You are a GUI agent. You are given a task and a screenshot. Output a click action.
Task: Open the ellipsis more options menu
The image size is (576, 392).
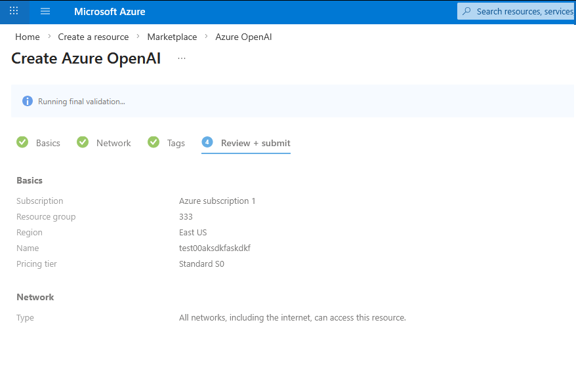tap(182, 58)
